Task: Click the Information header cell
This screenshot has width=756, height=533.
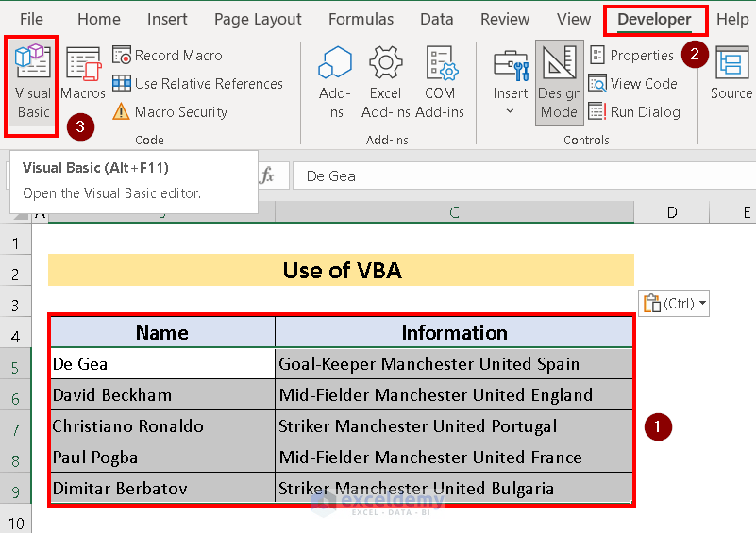Action: click(454, 332)
